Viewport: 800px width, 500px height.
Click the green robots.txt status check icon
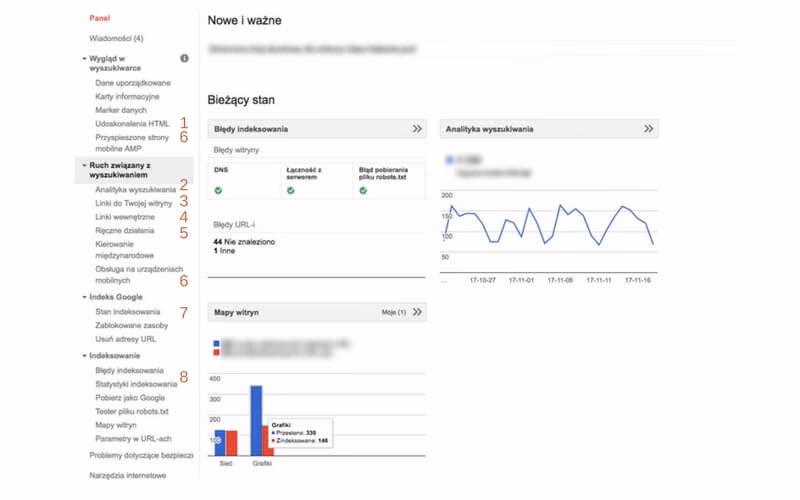click(x=363, y=190)
